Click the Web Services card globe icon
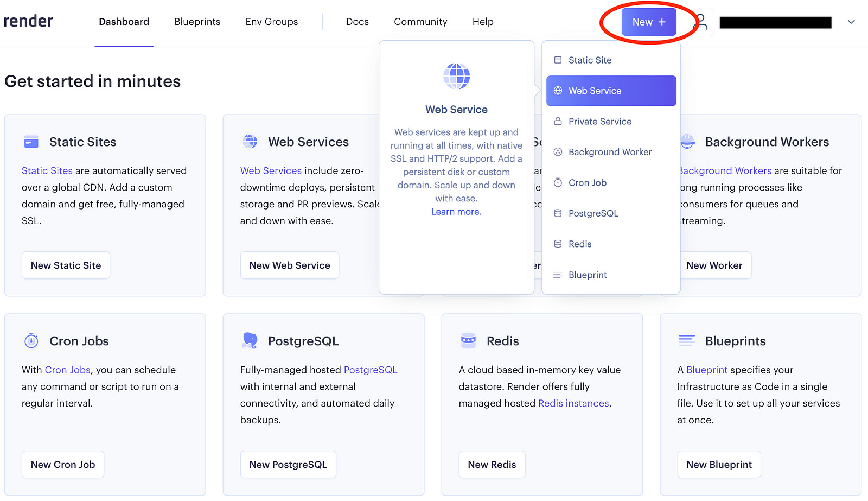868x501 pixels. pos(250,142)
